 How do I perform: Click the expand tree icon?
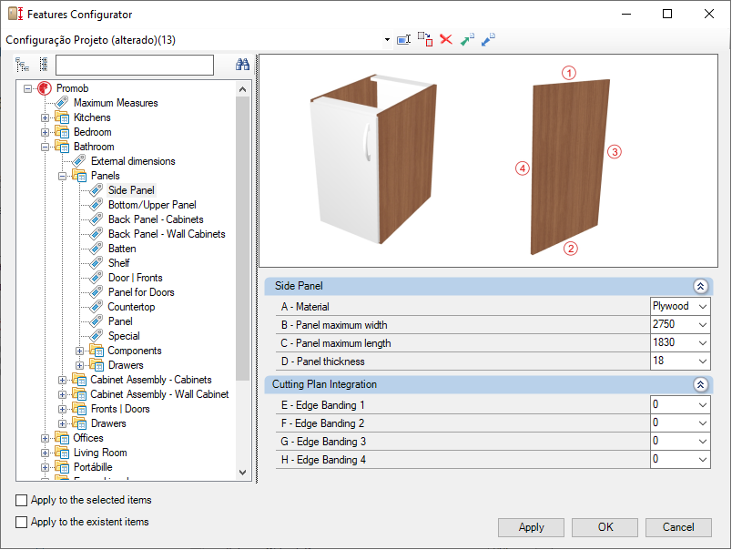[x=22, y=65]
